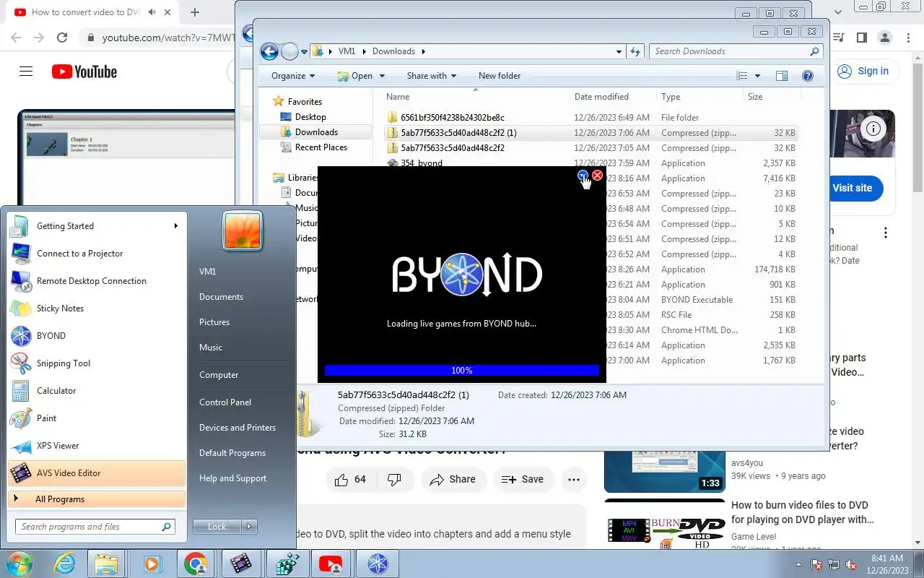This screenshot has width=924, height=578.
Task: Open Control Panel from the Start menu
Action: click(225, 402)
